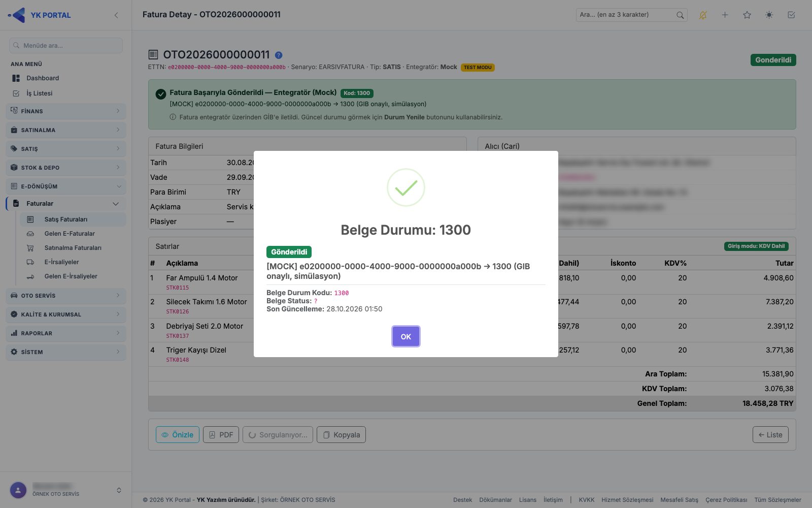
Task: Expand the FİNANS menu section
Action: (x=66, y=111)
